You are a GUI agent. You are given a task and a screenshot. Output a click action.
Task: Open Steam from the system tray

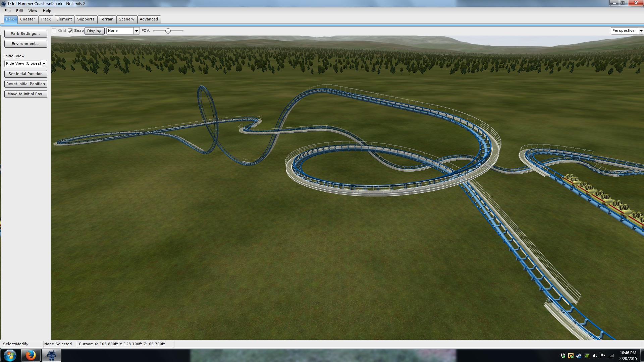point(579,356)
